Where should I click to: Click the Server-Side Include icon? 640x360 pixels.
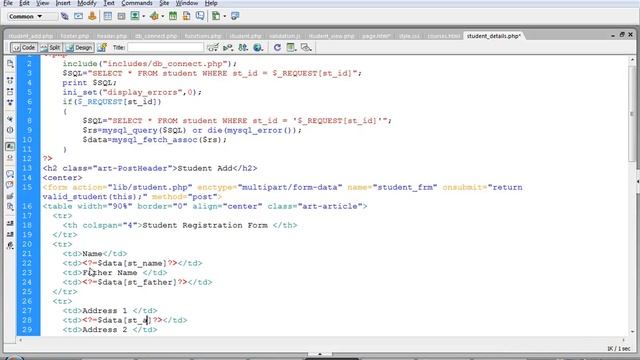187,16
